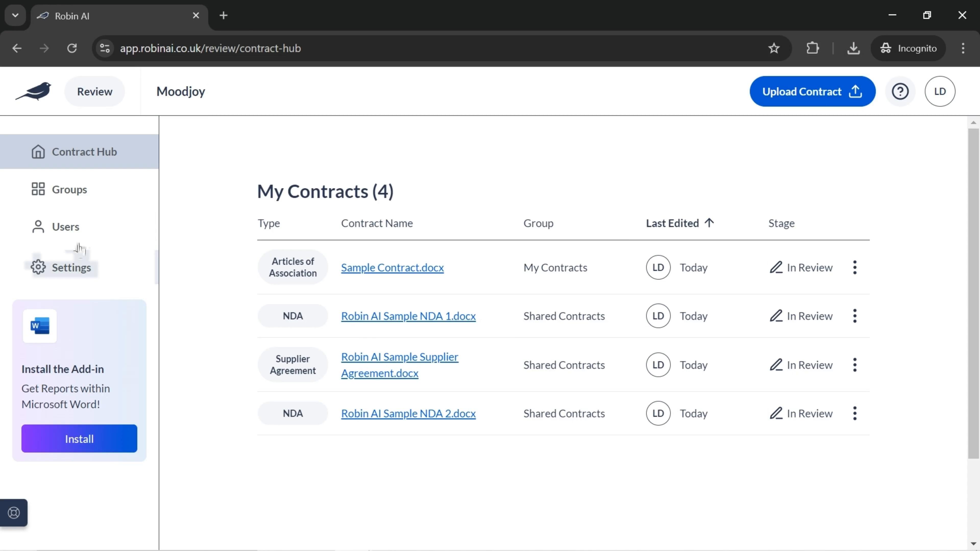Click the feedback bubble icon bottom-left
Viewport: 980px width, 551px height.
click(14, 513)
